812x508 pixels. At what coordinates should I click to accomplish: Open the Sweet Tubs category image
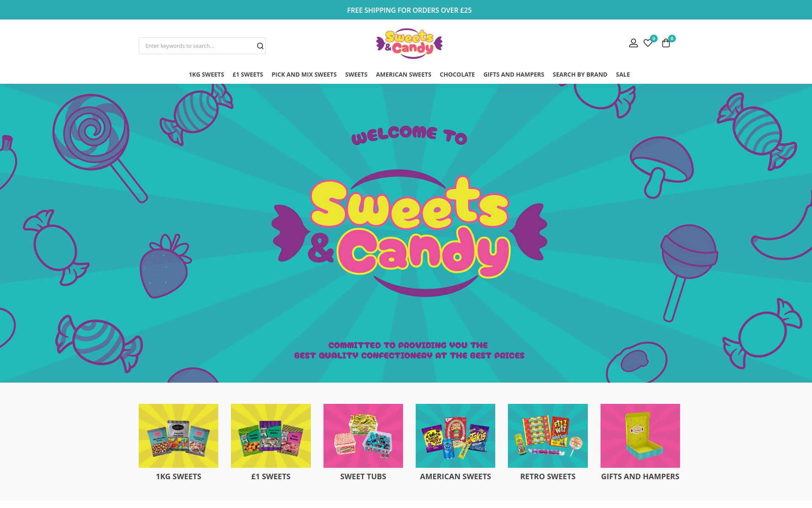pyautogui.click(x=363, y=436)
